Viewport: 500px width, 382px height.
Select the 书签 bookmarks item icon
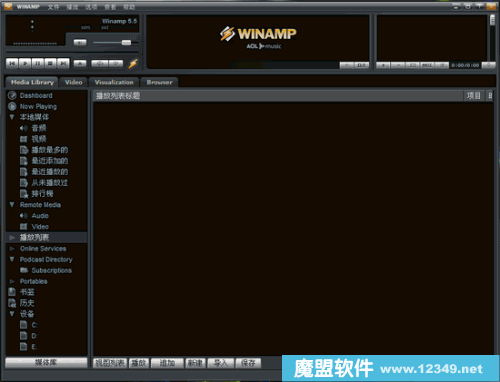click(12, 292)
